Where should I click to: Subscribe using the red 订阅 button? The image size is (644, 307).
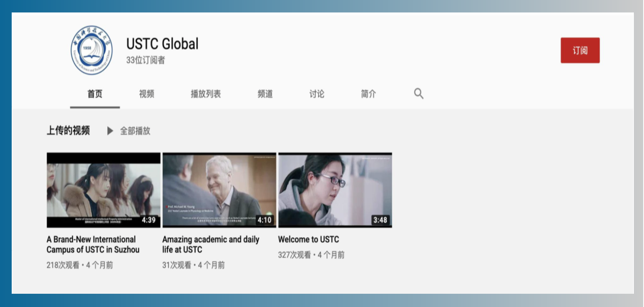tap(580, 50)
